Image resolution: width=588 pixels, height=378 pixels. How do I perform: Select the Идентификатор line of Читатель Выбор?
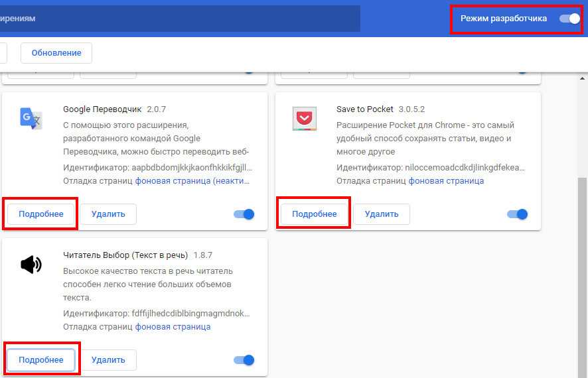(x=157, y=313)
